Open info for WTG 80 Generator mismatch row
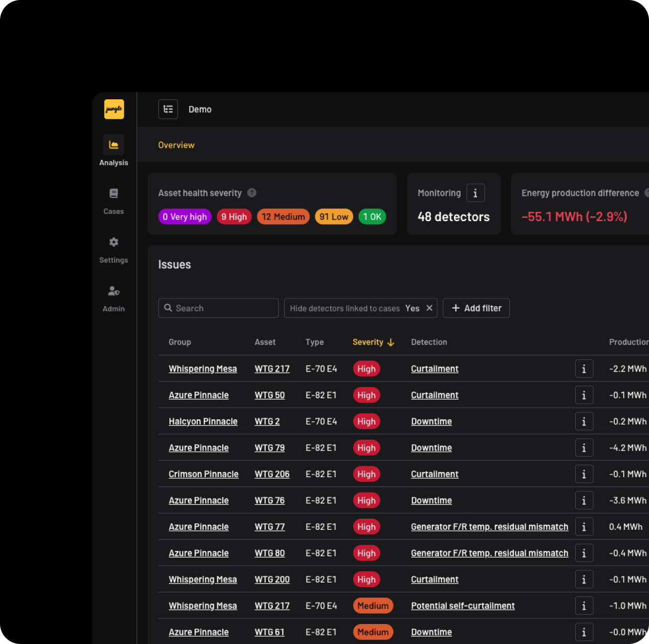649x644 pixels. (x=584, y=553)
